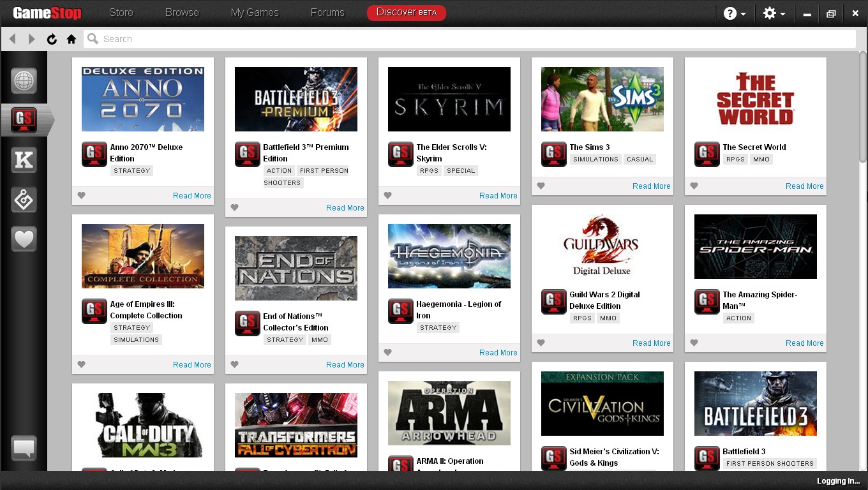Click the Guild Wars 2 Digital Deluxe image
Viewport: 868px width, 490px height.
602,246
